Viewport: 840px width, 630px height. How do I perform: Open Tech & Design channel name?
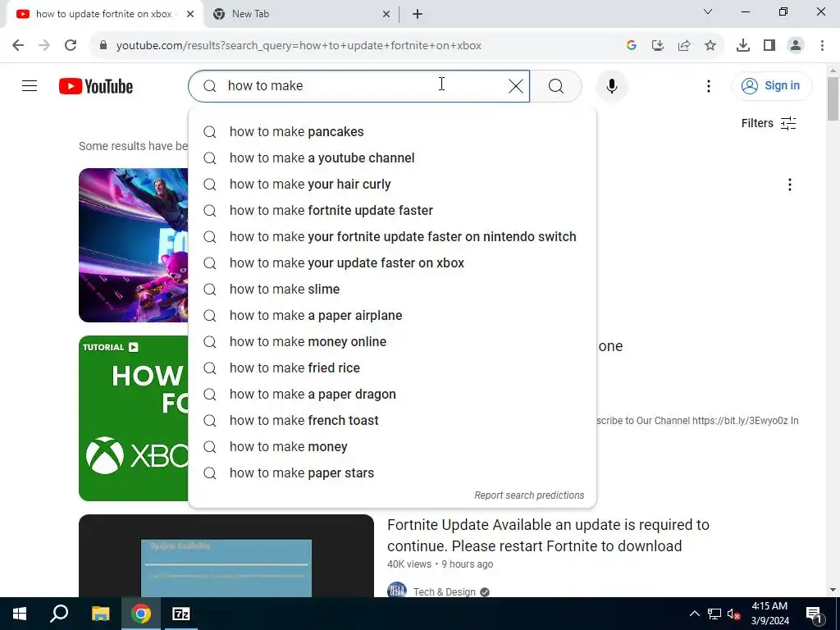coord(444,591)
